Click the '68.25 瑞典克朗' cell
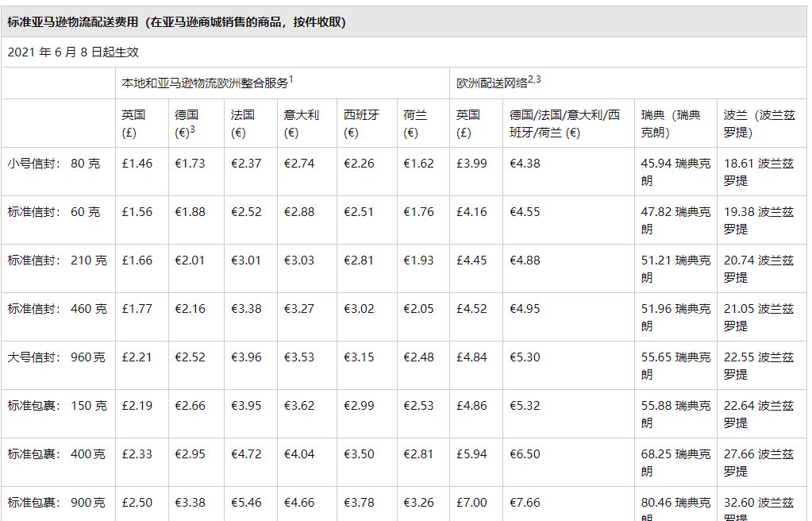 [x=675, y=463]
